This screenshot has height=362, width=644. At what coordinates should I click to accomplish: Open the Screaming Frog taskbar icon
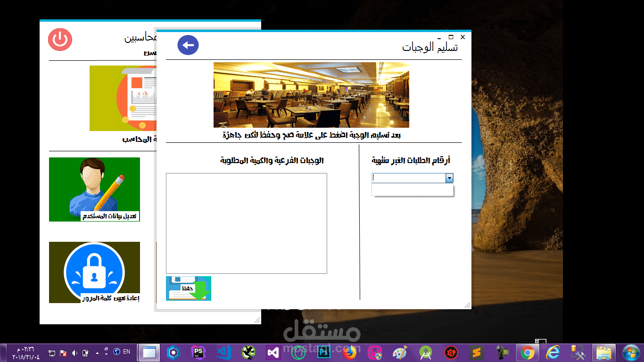[248, 352]
